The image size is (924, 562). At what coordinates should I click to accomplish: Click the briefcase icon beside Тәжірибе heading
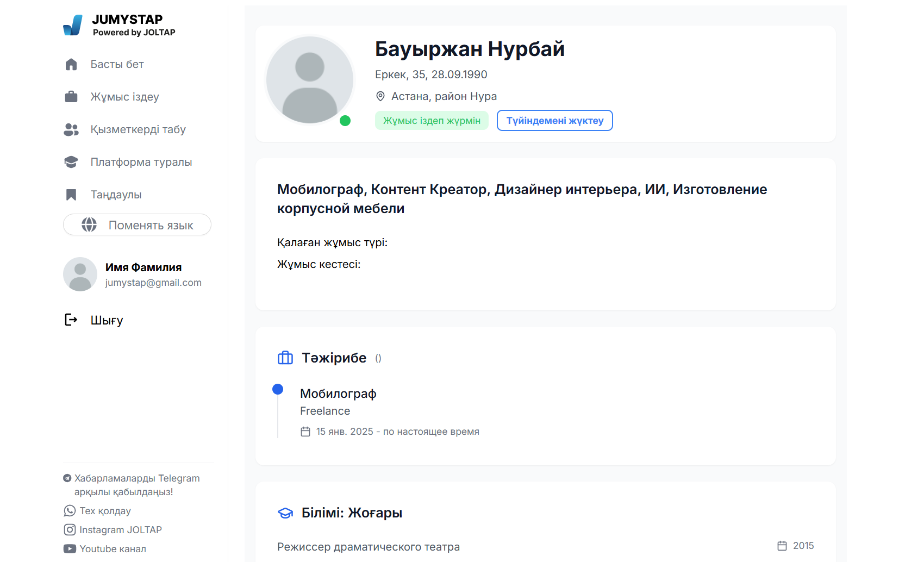coord(285,358)
